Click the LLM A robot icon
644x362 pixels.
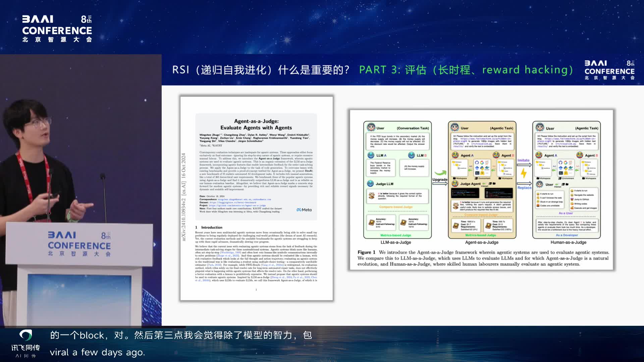tap(371, 155)
